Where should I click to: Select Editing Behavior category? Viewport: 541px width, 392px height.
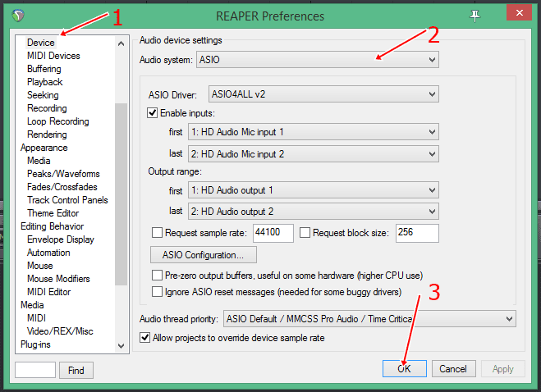pos(52,226)
